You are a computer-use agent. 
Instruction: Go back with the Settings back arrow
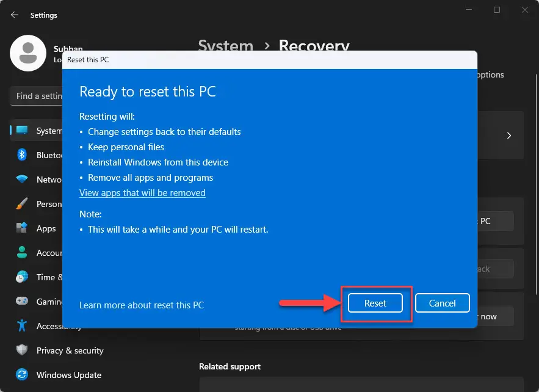[x=15, y=15]
